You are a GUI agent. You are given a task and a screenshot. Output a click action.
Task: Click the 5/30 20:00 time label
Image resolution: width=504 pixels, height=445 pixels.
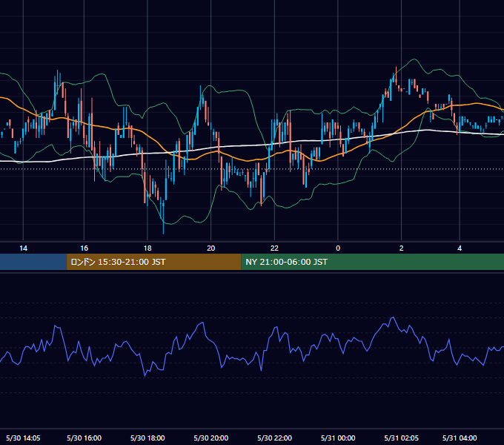coord(210,438)
